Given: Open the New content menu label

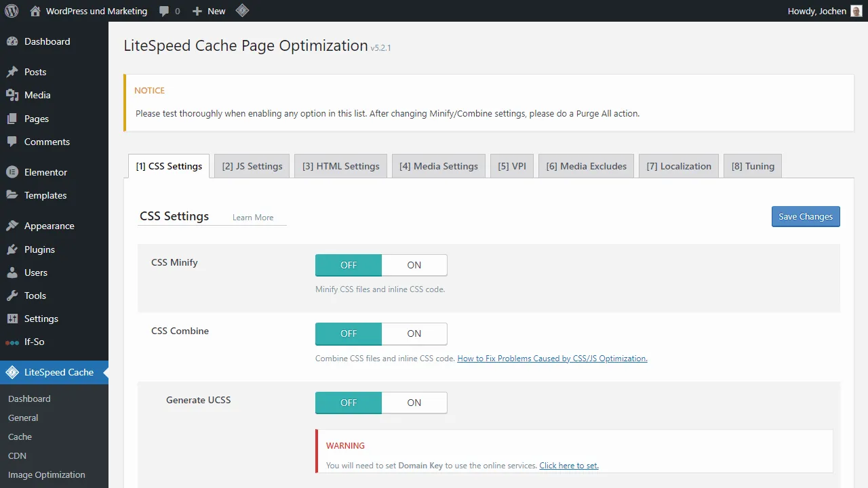Looking at the screenshot, I should (x=216, y=11).
